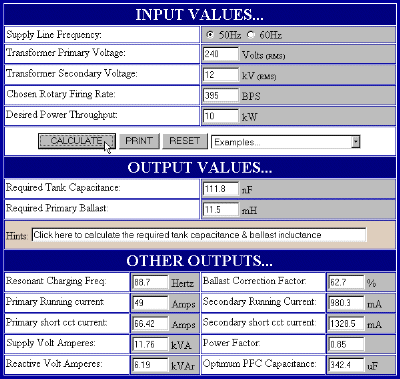The height and width of the screenshot is (379, 400).
Task: Click the Hints text box
Action: [x=199, y=235]
